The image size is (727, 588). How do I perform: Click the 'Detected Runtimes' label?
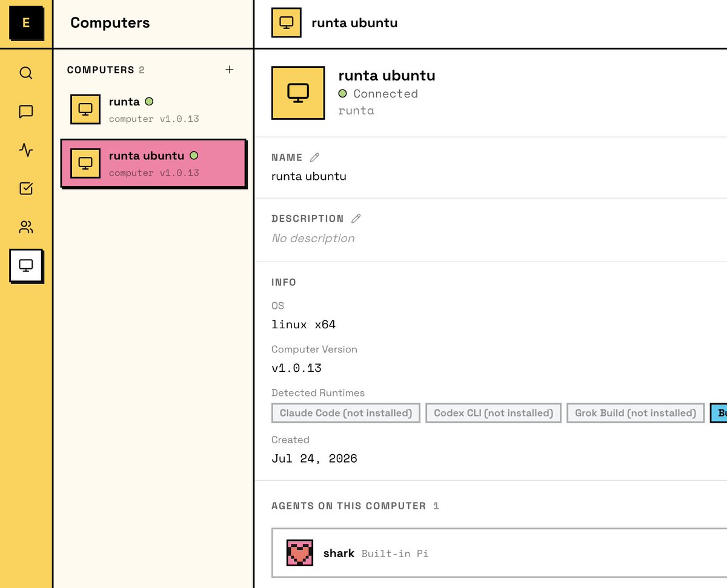click(x=318, y=393)
